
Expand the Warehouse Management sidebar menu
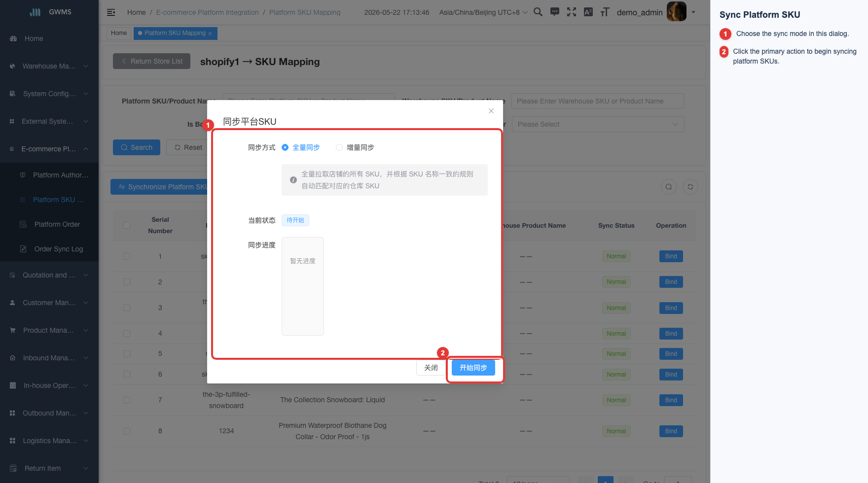(x=49, y=66)
